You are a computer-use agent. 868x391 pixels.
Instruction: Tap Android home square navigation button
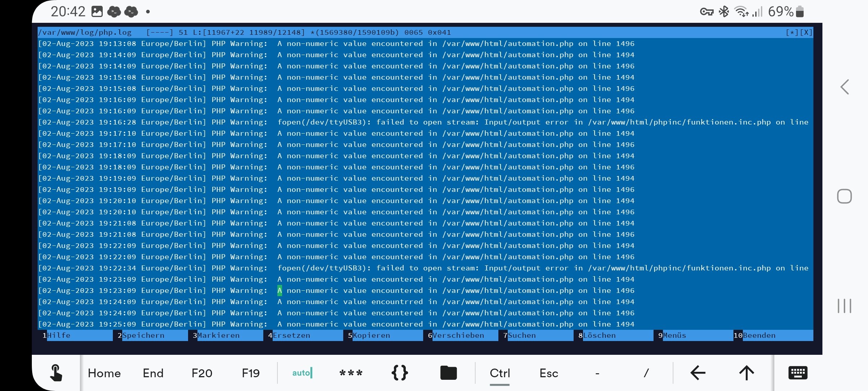tap(844, 196)
